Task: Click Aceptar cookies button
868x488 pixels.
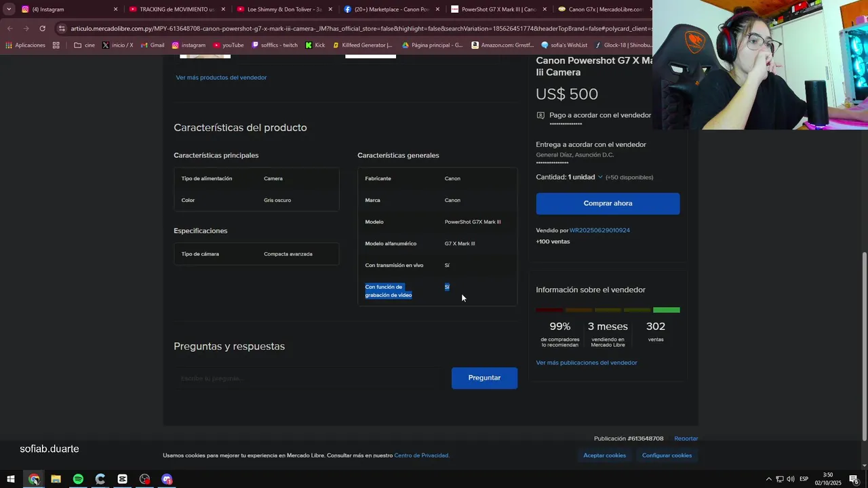Action: point(604,455)
